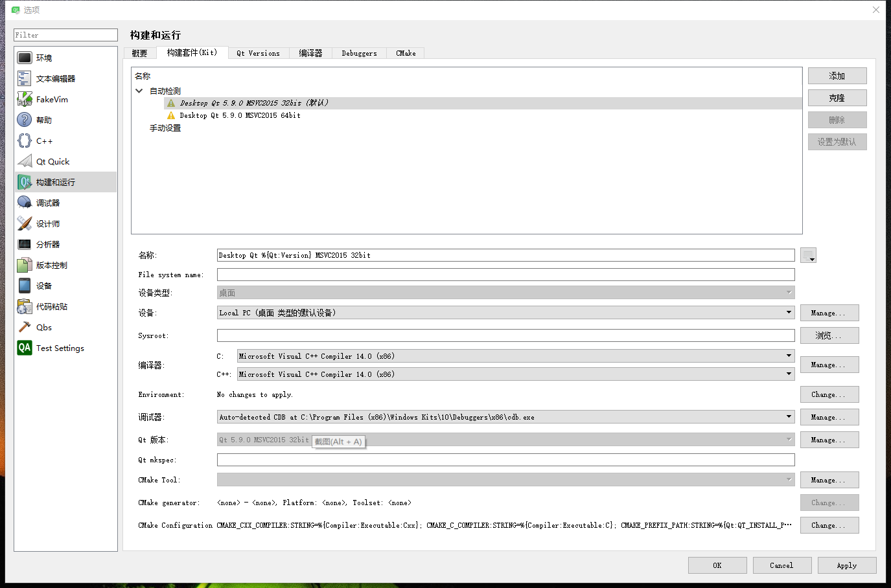Select the Qt Quick paper plane icon
The width and height of the screenshot is (891, 588).
point(25,161)
